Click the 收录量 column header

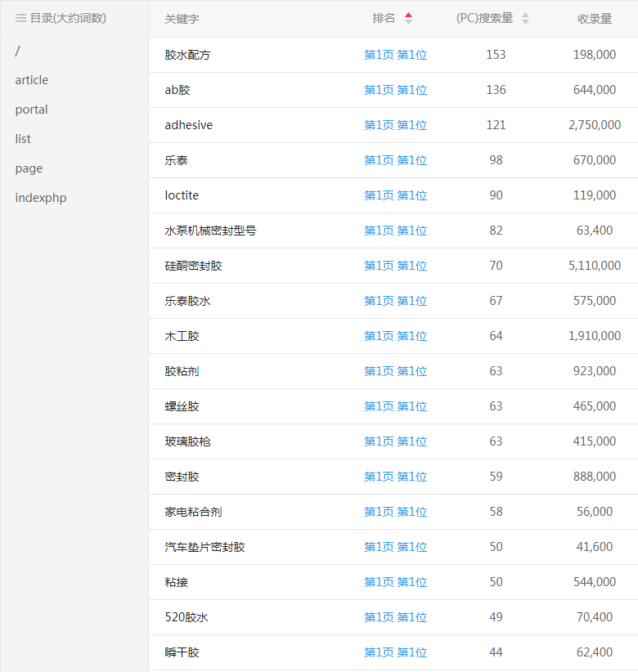(x=595, y=19)
